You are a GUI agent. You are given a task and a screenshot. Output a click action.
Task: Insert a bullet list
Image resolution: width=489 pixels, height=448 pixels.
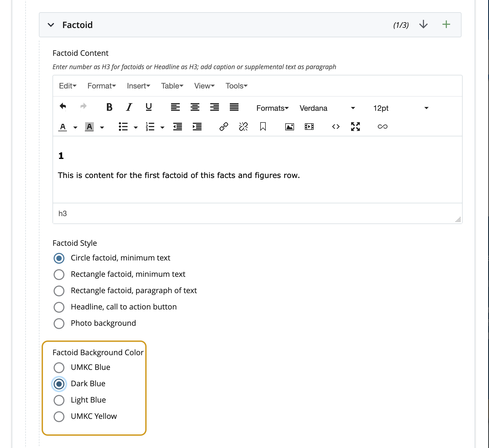pyautogui.click(x=123, y=127)
